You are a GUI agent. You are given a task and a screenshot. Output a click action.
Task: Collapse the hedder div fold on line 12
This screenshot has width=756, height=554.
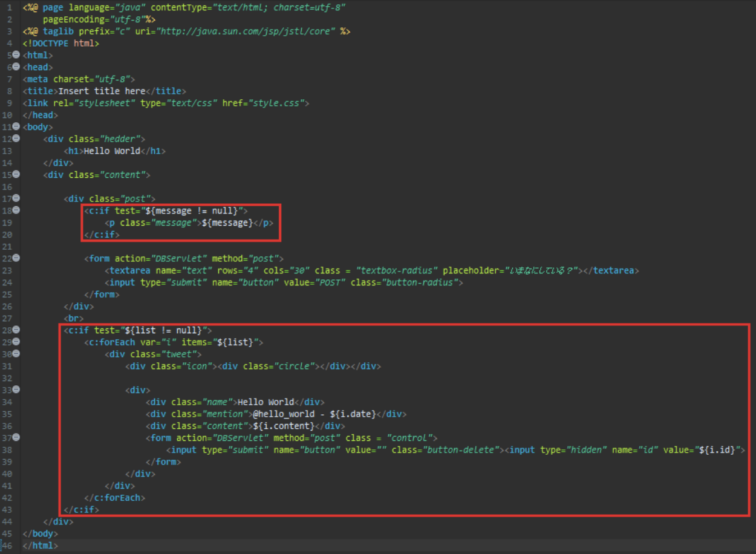[x=16, y=138]
